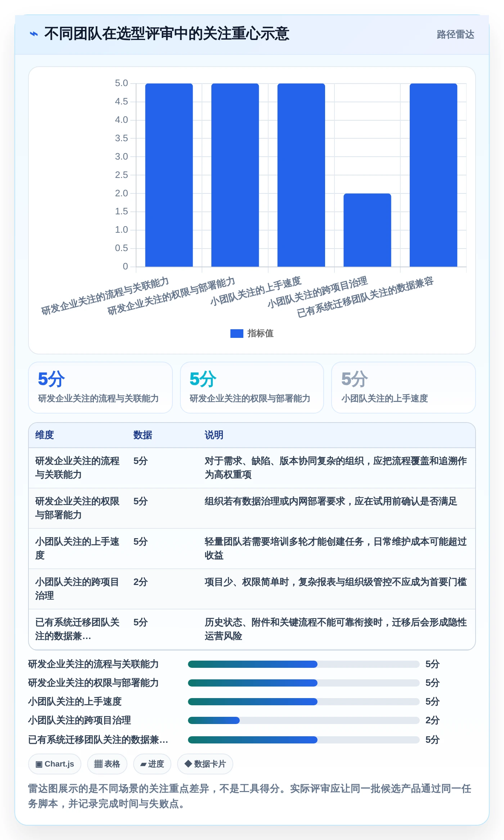Click the bar for 研发企业关注的权限与部署能力

point(235,175)
